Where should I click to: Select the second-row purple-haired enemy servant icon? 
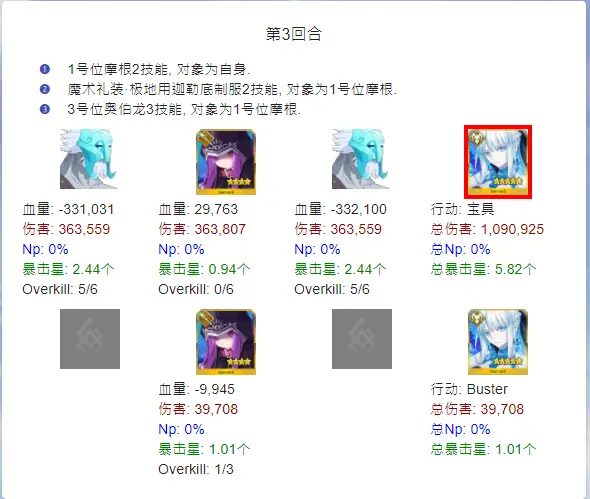(x=226, y=342)
